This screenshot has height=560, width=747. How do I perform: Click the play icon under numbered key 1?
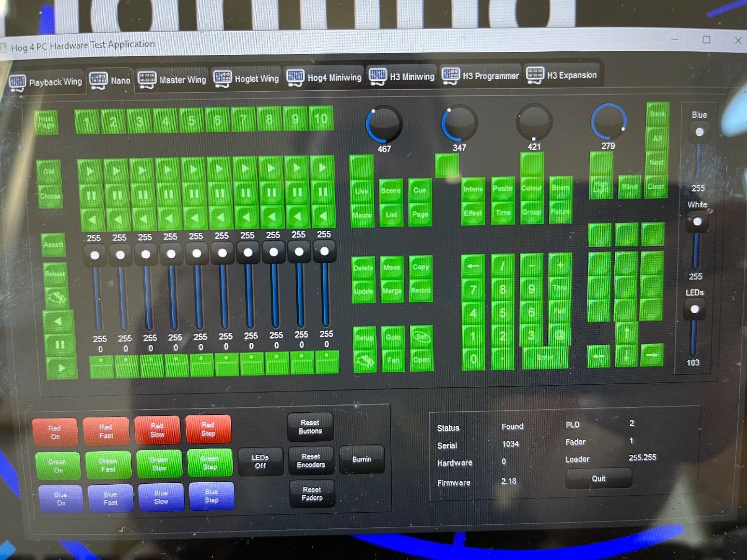tap(90, 171)
